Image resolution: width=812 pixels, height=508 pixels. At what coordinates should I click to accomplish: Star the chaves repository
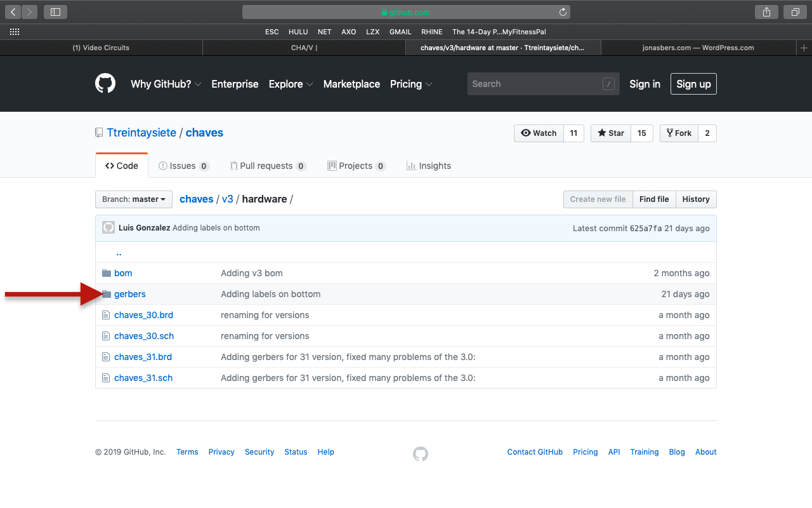610,133
